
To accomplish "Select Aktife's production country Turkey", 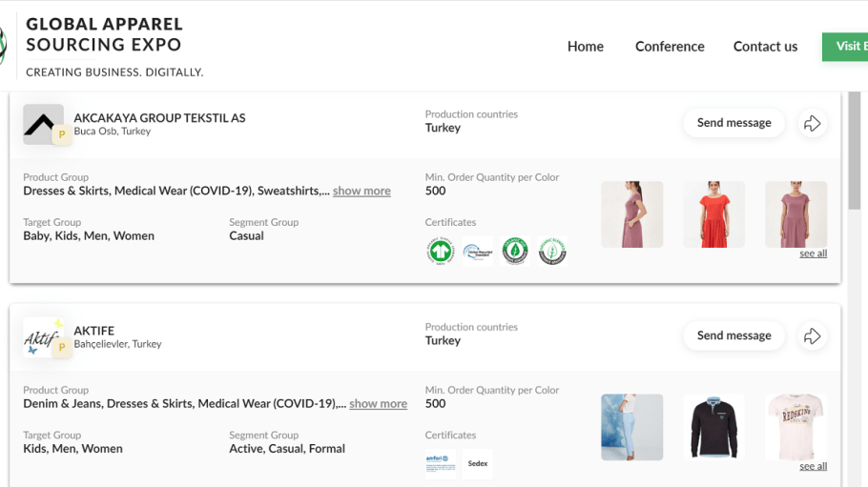I will (x=443, y=341).
